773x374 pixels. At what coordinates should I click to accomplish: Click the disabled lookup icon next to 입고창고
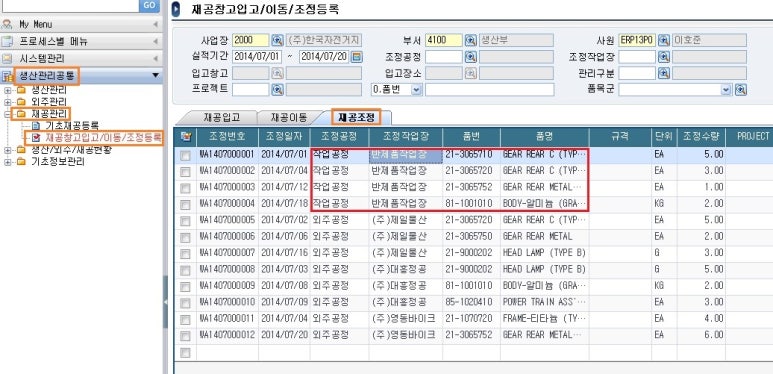(x=278, y=73)
